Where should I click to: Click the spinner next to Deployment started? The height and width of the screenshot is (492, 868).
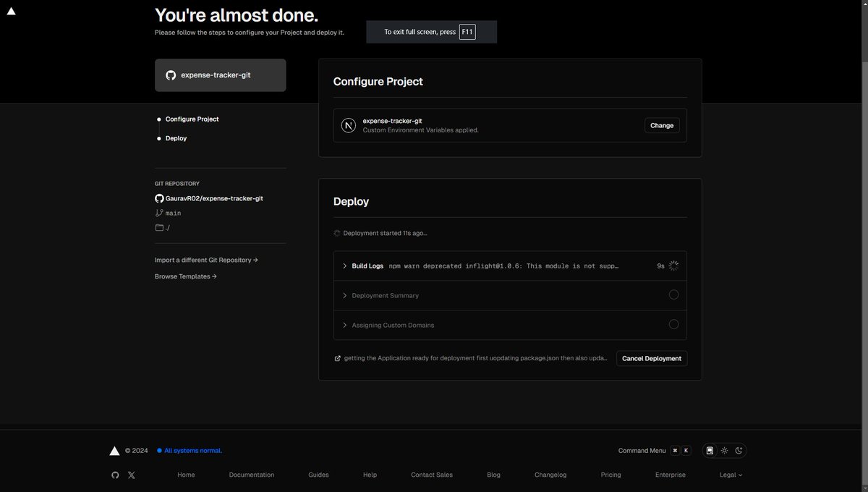tap(337, 233)
